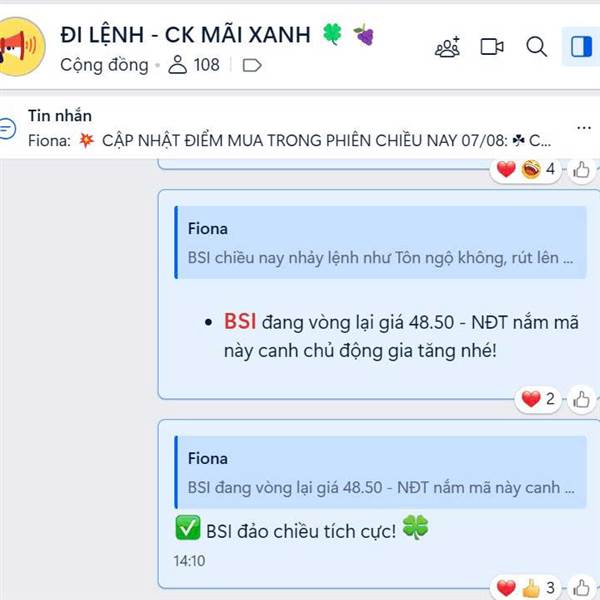The width and height of the screenshot is (600, 600).
Task: Like the topmost partially visible message
Action: pyautogui.click(x=581, y=170)
